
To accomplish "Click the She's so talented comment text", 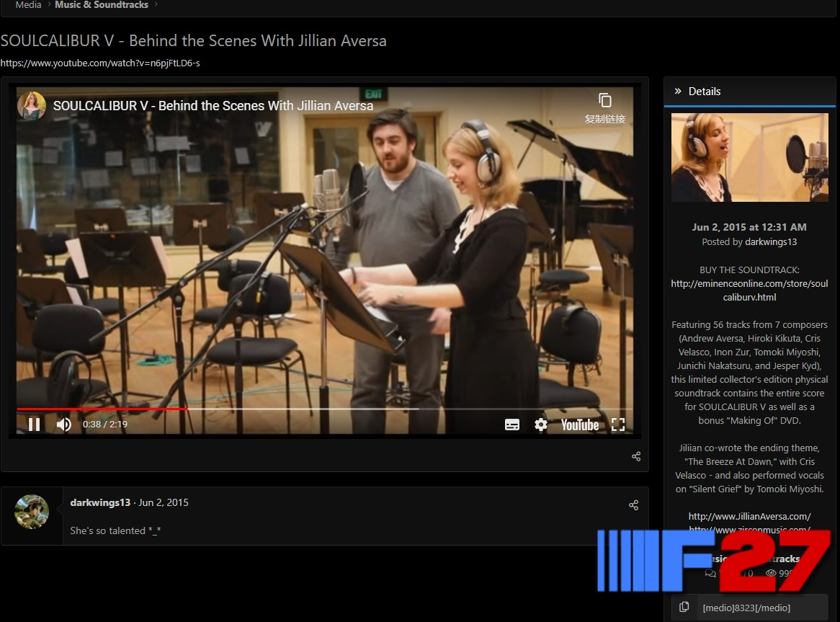I will click(x=115, y=530).
